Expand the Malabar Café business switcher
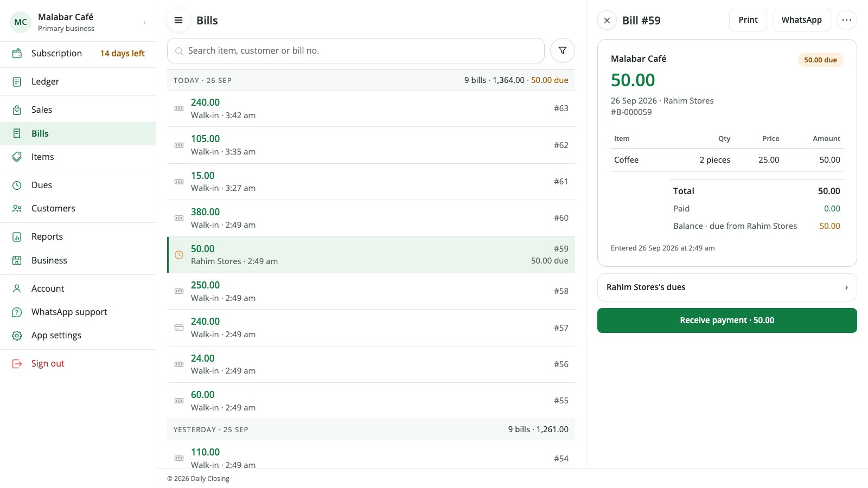The image size is (868, 488). pos(78,22)
